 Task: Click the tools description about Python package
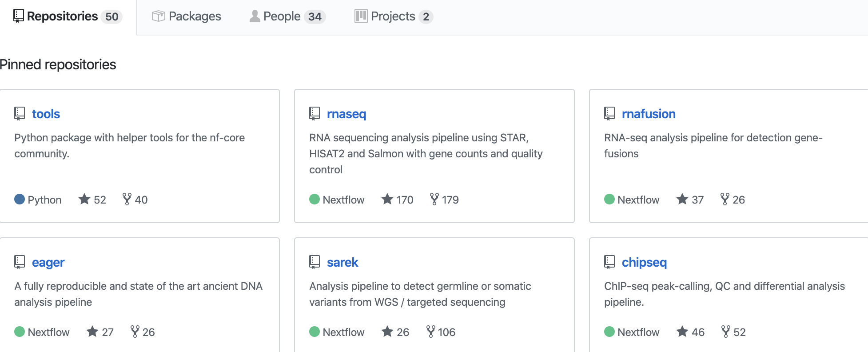pyautogui.click(x=130, y=145)
